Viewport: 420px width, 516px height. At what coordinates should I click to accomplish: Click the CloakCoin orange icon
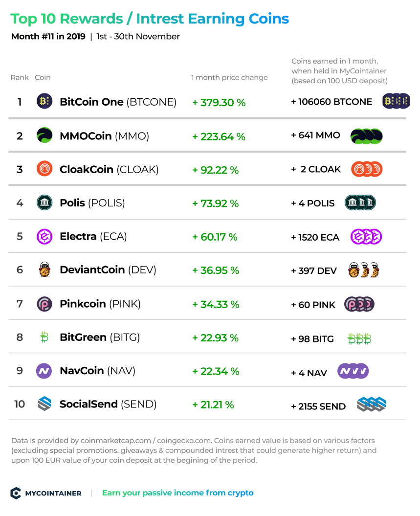44,168
